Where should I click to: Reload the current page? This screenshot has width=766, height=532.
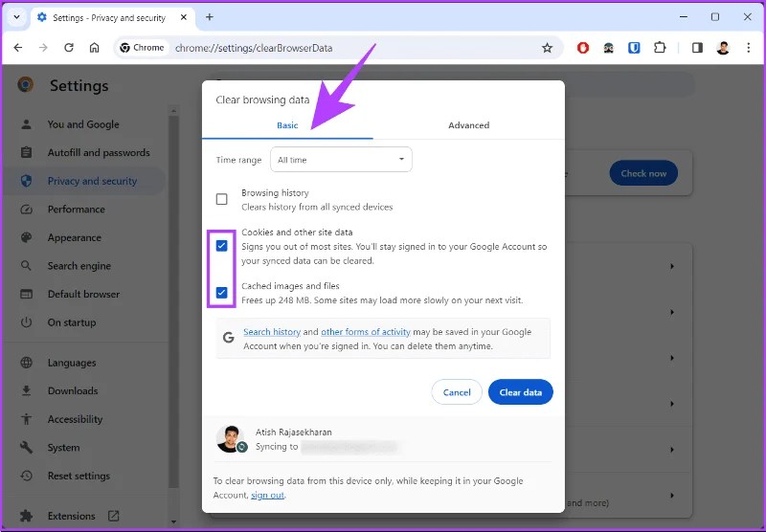(x=69, y=48)
